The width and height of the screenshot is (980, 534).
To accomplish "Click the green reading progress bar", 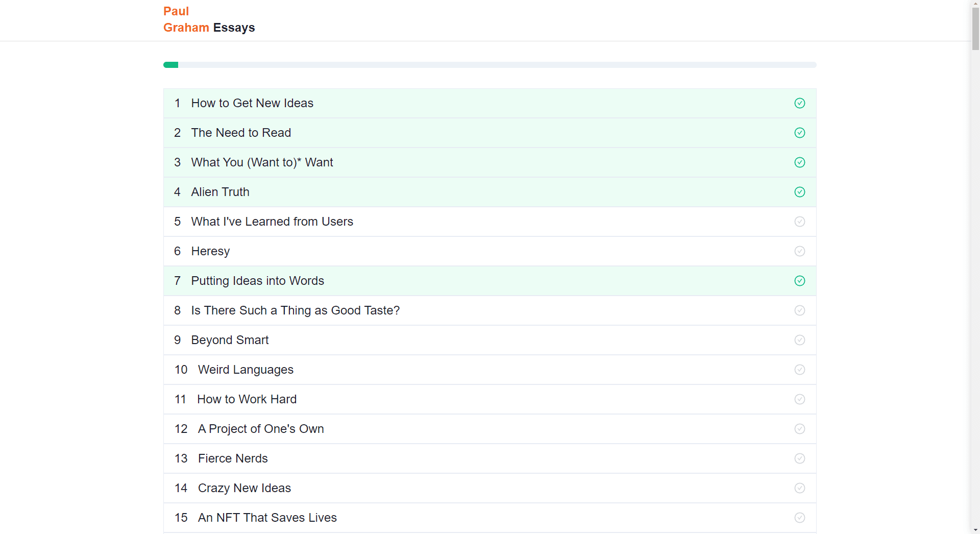I will coord(490,65).
